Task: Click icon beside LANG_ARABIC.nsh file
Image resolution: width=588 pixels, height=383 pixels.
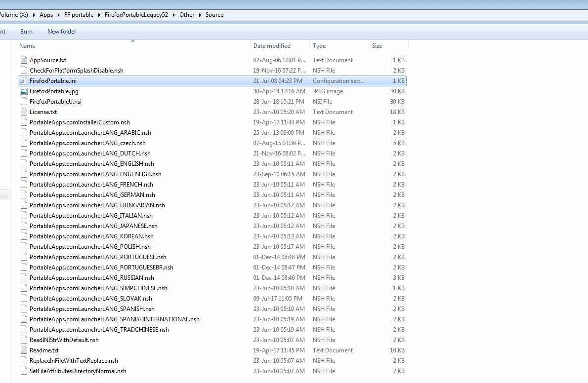Action: click(x=24, y=133)
